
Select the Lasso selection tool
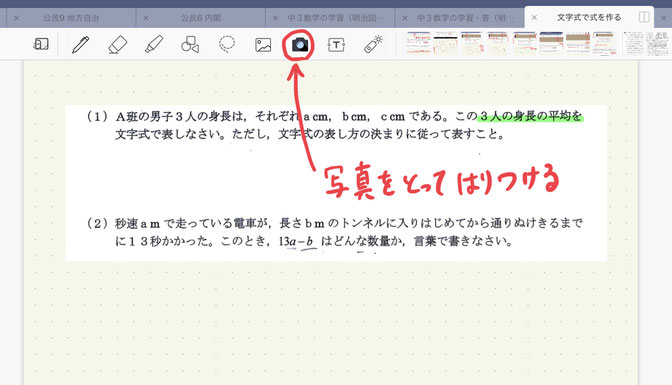[227, 44]
